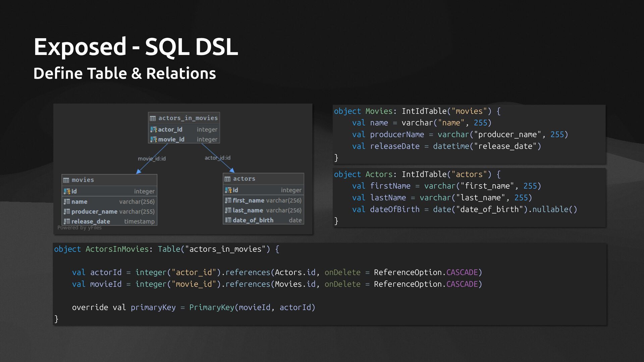
Task: Click the movie_id foreign key column icon
Action: (x=153, y=139)
